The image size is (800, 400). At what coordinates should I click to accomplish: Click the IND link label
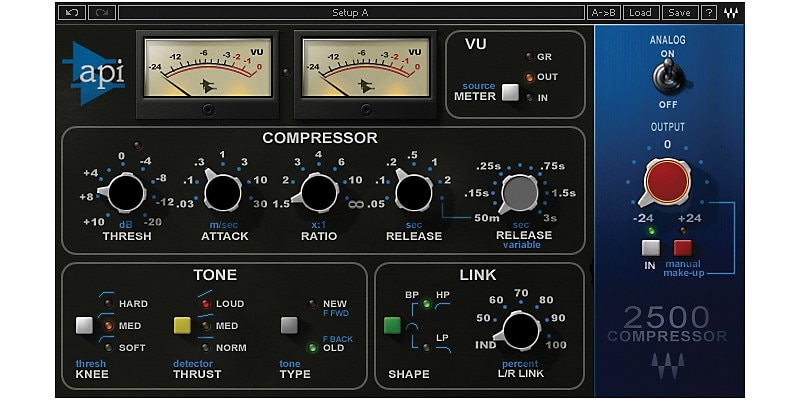tap(485, 345)
